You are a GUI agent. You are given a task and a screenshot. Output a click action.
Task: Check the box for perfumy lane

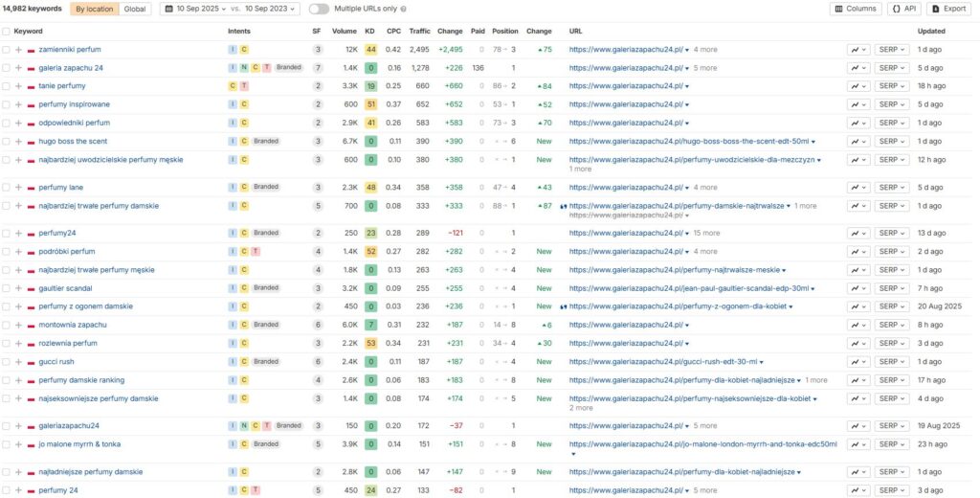pos(7,187)
